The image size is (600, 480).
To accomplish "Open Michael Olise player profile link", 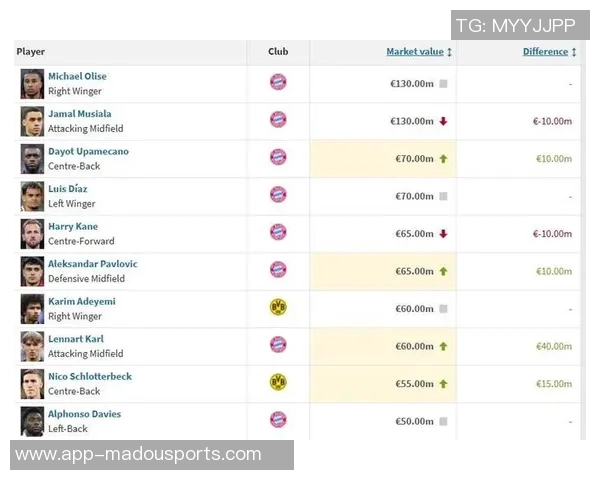I will (77, 76).
